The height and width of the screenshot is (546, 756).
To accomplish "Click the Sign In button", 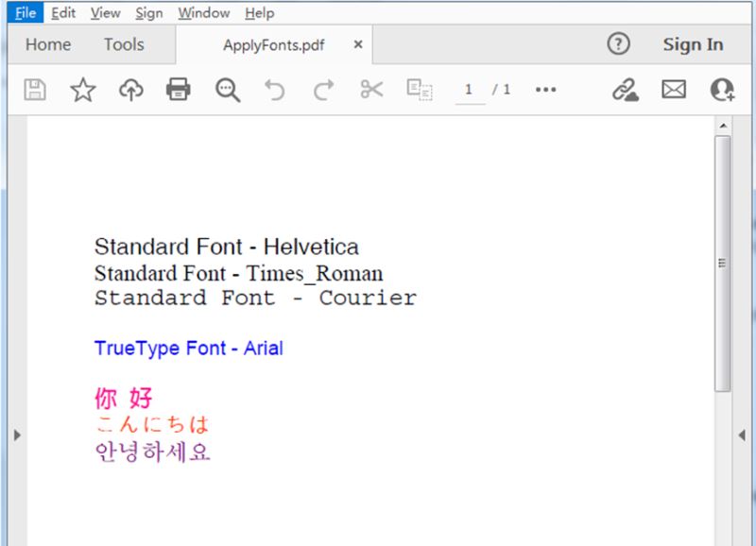I will (x=693, y=44).
